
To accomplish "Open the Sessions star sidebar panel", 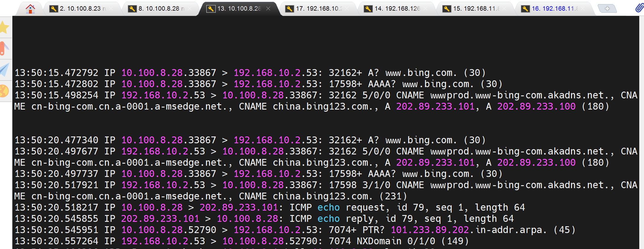I will click(x=5, y=27).
